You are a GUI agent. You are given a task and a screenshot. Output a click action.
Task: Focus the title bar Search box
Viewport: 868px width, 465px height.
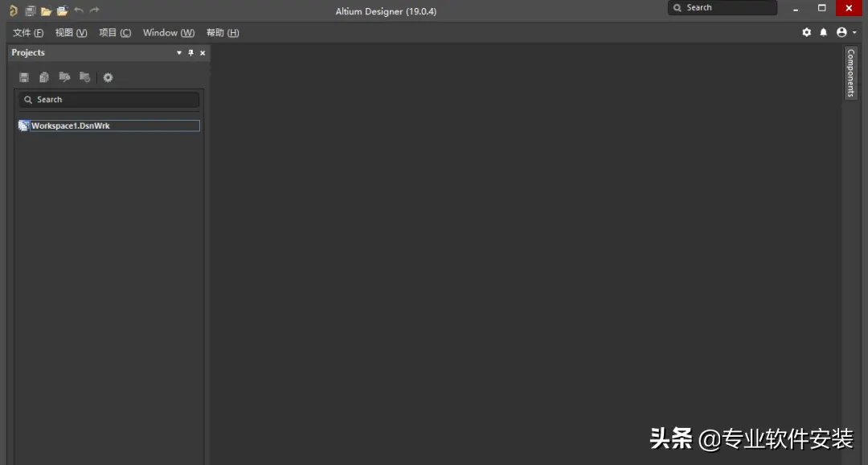tap(723, 8)
